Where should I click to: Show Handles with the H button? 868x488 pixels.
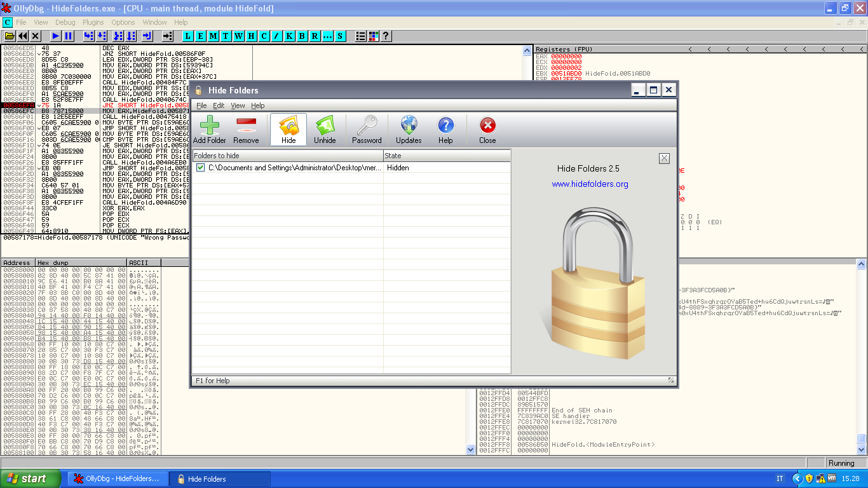[x=251, y=36]
